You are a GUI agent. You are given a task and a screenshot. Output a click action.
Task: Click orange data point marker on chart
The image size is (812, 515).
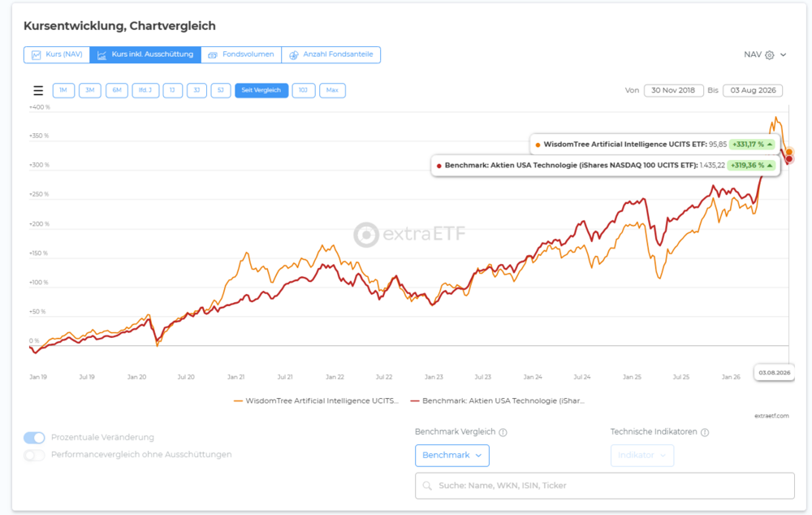(x=788, y=153)
